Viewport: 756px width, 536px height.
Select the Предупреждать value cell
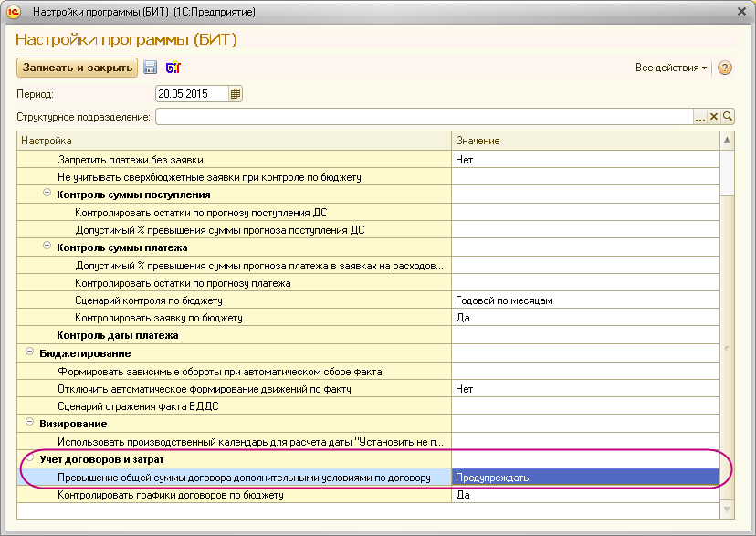pos(584,478)
